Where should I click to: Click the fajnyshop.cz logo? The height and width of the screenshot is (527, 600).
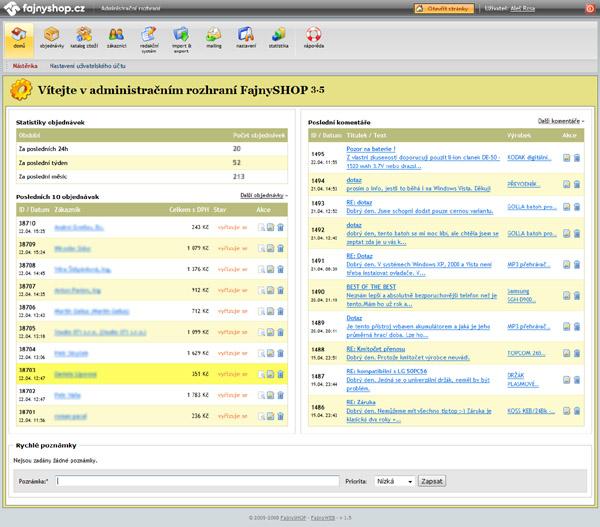[44, 8]
